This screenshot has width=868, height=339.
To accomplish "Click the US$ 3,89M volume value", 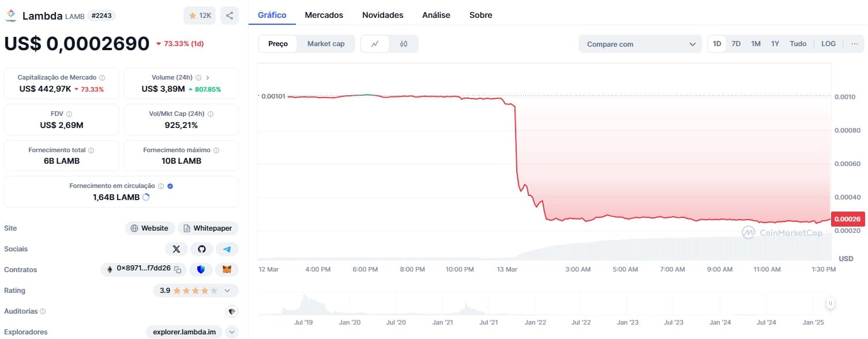I will (x=163, y=89).
